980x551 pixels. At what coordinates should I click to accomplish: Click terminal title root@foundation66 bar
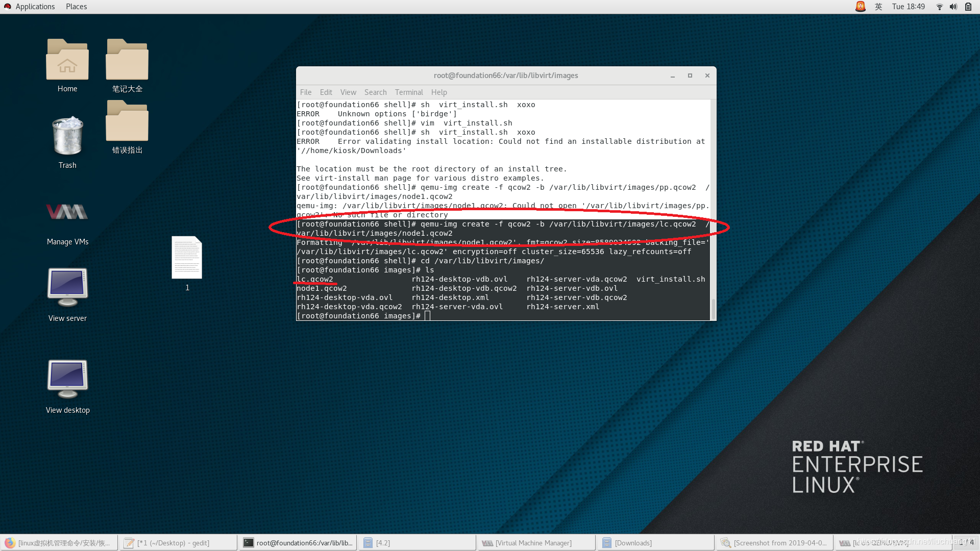click(x=506, y=76)
